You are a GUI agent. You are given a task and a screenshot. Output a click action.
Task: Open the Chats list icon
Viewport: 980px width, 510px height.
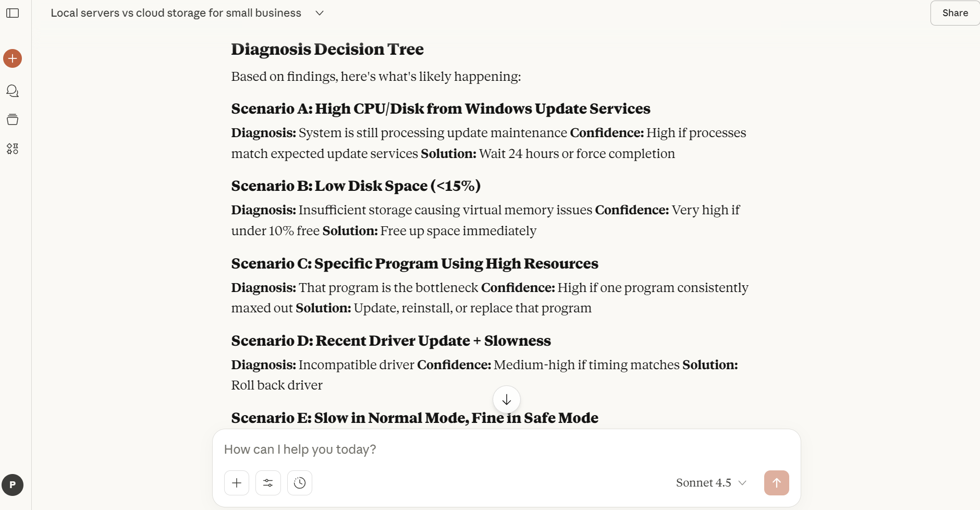coord(13,91)
